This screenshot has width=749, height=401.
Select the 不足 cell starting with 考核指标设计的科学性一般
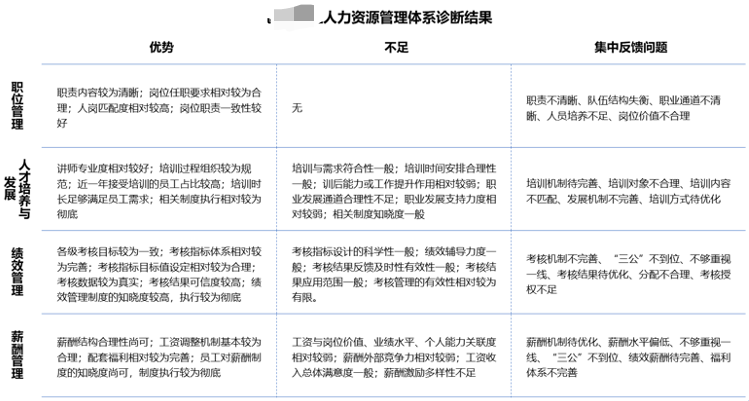coord(394,269)
